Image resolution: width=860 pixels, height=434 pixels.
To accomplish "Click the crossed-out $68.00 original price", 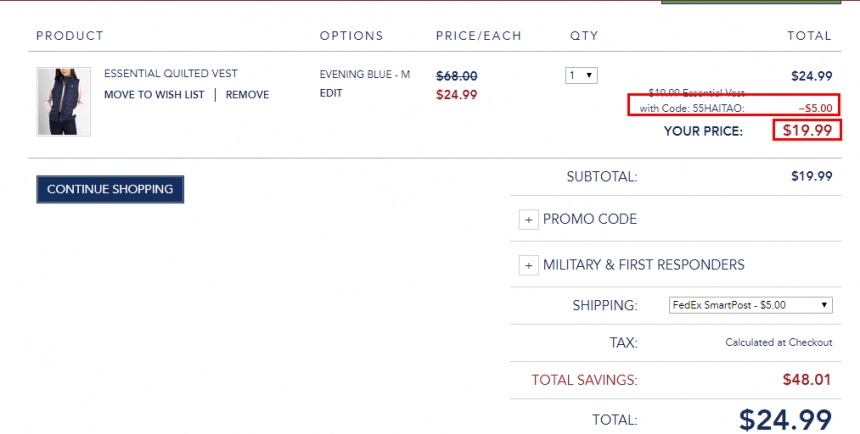I will 457,75.
